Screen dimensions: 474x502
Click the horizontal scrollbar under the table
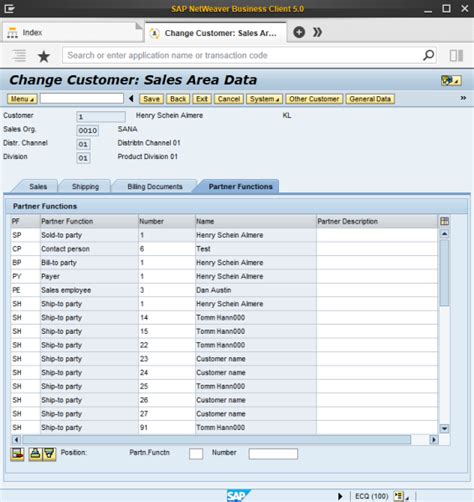pyautogui.click(x=216, y=440)
